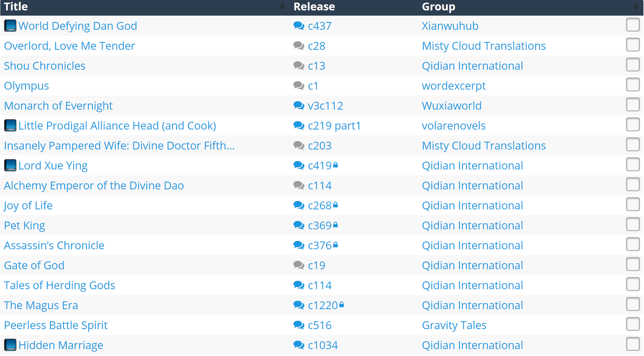Image resolution: width=644 pixels, height=356 pixels.
Task: Click the Release column header
Action: click(314, 6)
